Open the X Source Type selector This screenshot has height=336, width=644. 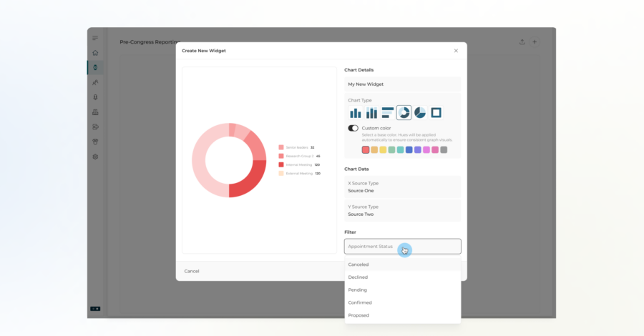pyautogui.click(x=402, y=187)
